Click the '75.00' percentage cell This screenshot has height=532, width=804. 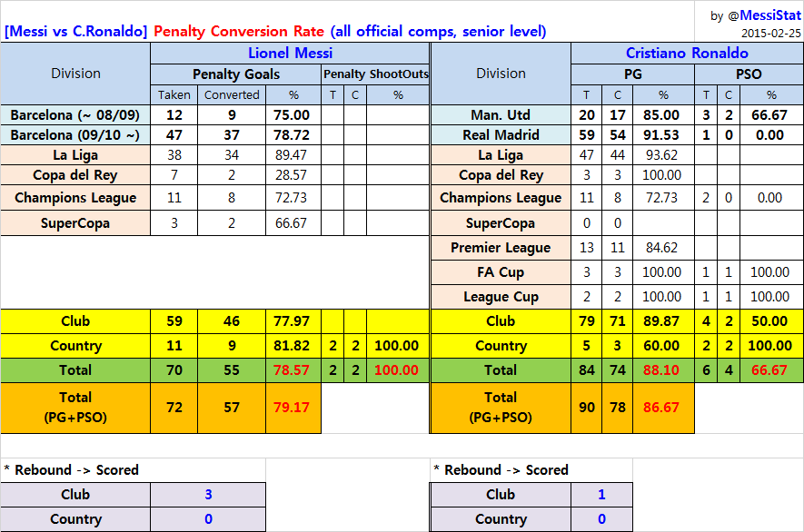tap(293, 114)
